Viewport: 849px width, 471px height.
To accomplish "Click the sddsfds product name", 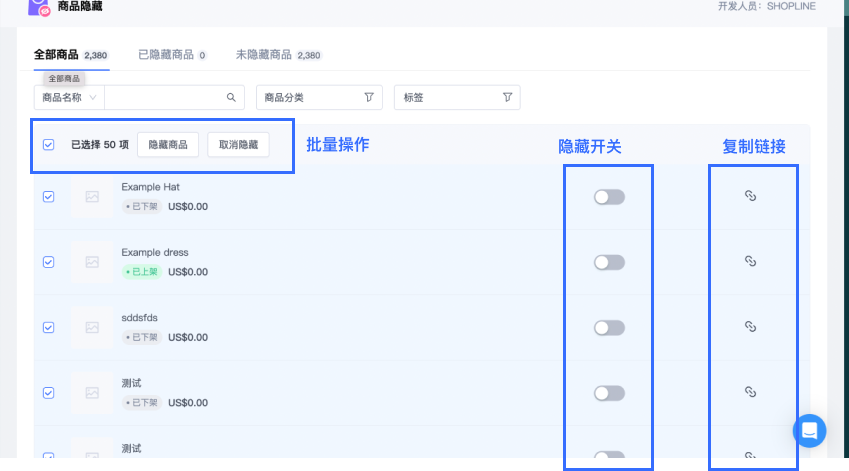I will [139, 318].
